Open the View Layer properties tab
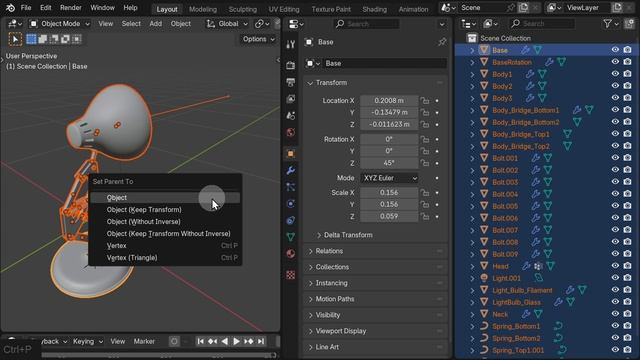 291,99
